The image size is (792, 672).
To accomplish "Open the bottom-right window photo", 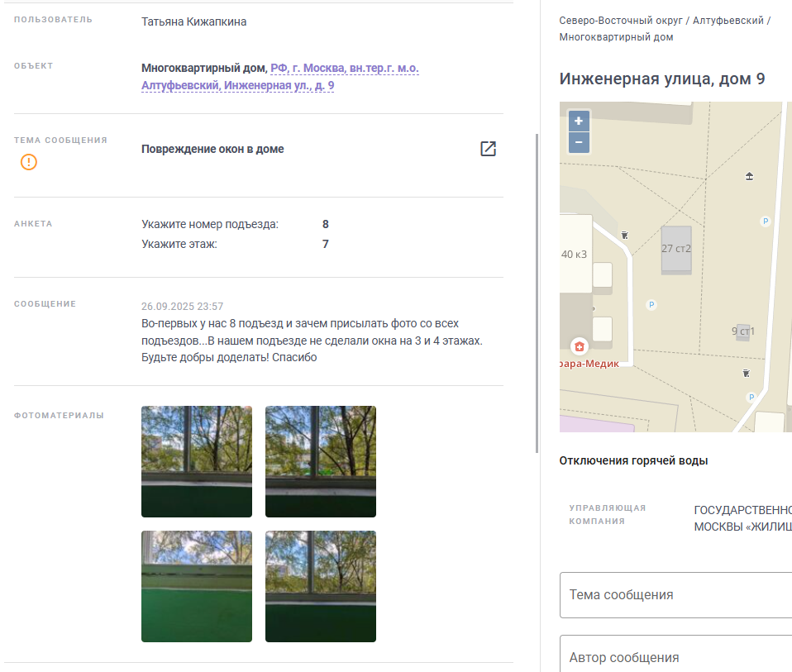I will [321, 586].
